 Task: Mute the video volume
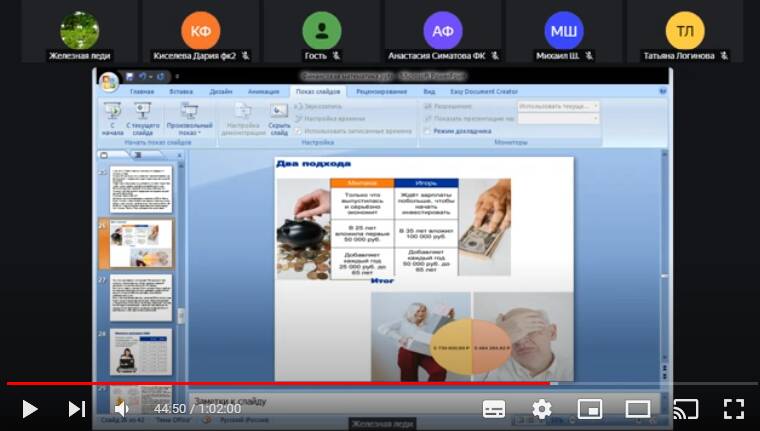[122, 409]
